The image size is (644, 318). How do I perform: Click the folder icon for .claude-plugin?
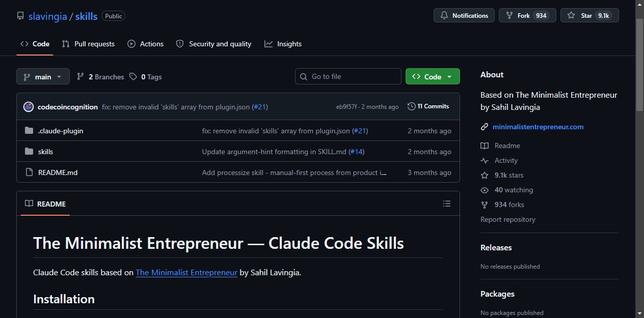point(29,131)
